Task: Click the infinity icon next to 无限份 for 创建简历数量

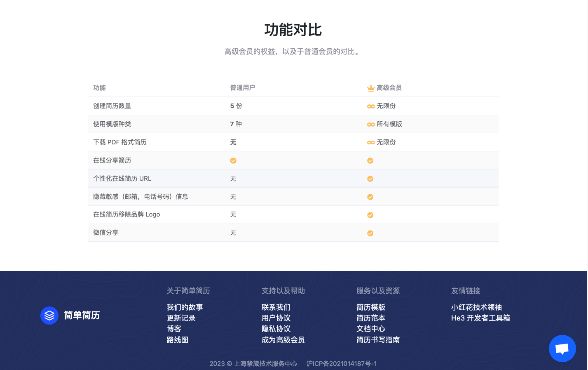Action: (370, 106)
